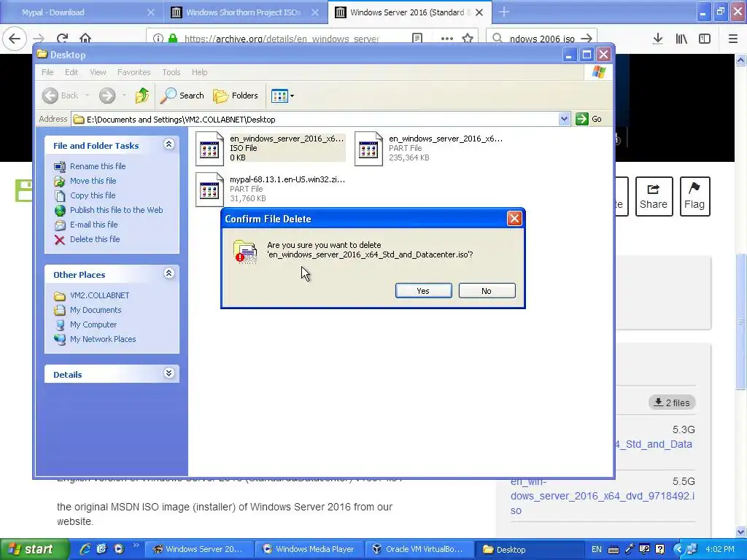Open the Help menu in Explorer
The width and height of the screenshot is (747, 560).
pyautogui.click(x=200, y=72)
